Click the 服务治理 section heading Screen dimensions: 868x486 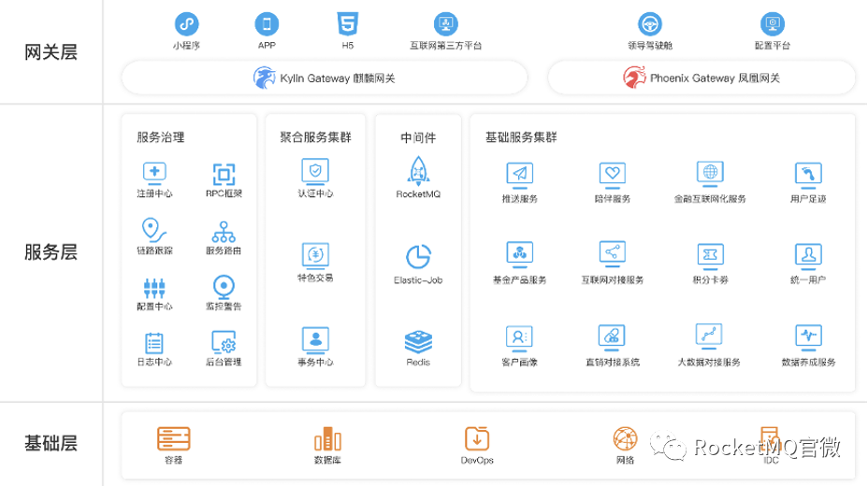pos(161,137)
